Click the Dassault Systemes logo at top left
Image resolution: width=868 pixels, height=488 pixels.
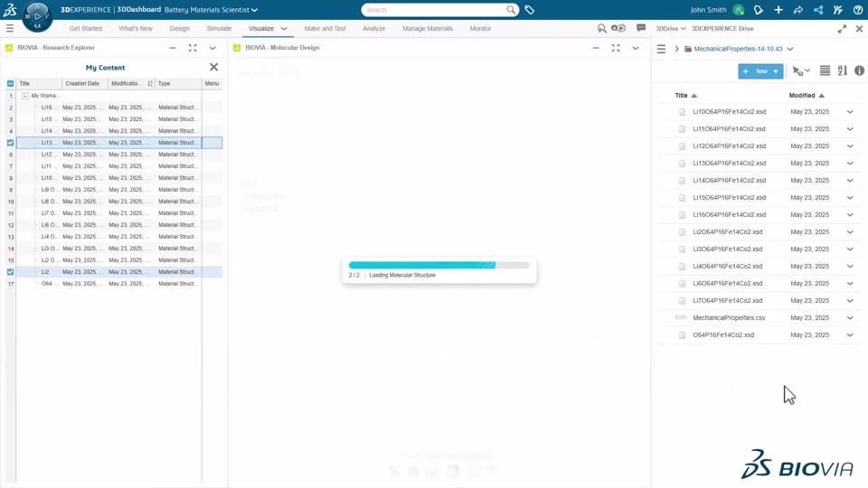10,9
